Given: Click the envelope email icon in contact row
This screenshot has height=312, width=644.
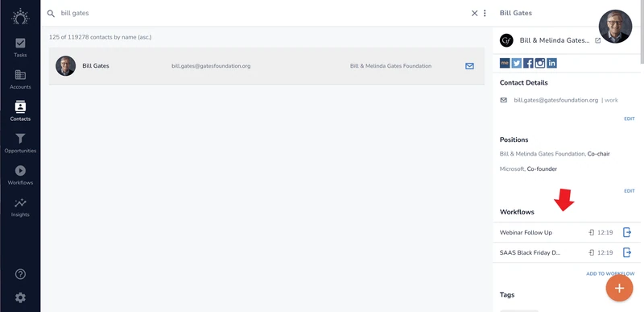Looking at the screenshot, I should tap(469, 66).
